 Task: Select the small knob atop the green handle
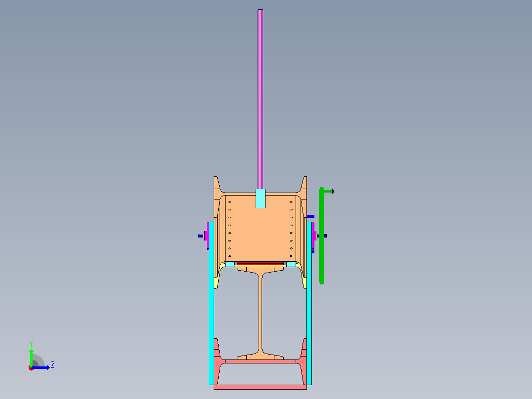(x=332, y=192)
